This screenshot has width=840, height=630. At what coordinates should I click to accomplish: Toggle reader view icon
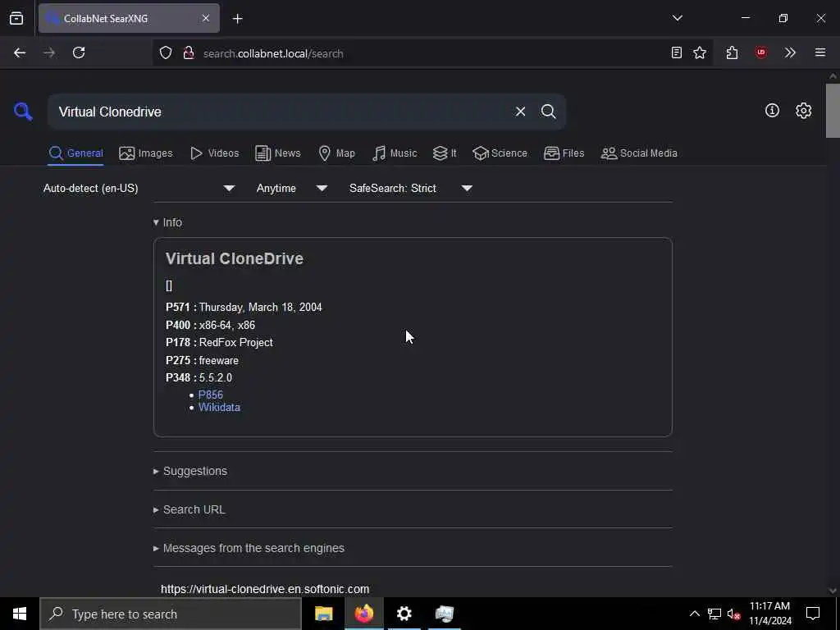677,52
